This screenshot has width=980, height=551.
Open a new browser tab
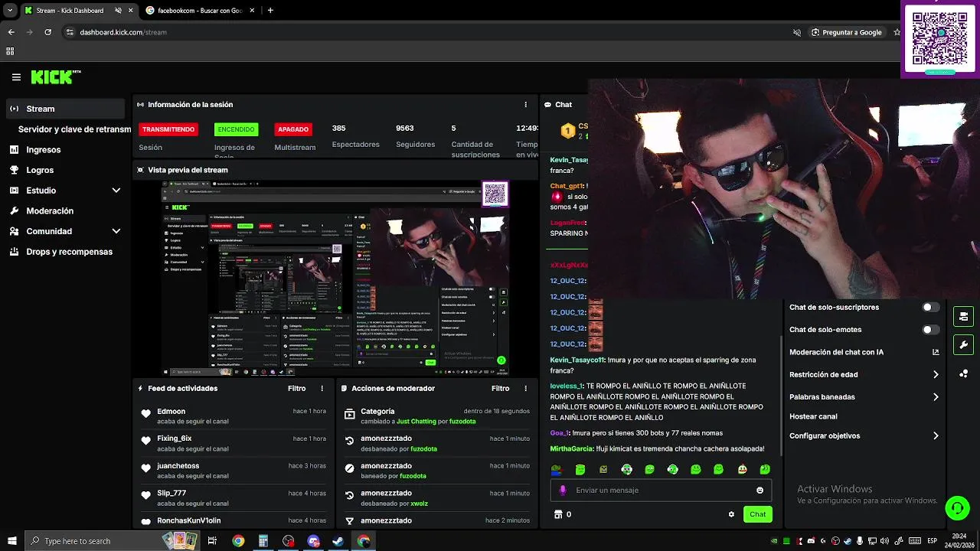click(270, 11)
